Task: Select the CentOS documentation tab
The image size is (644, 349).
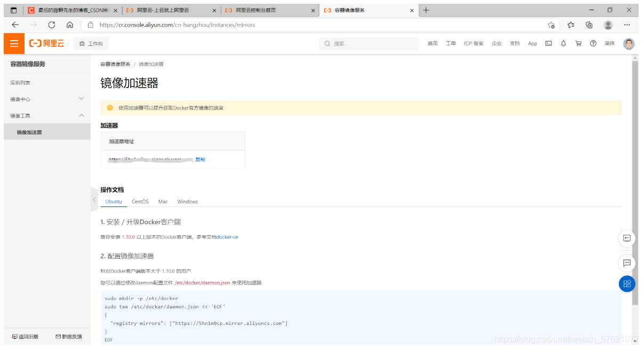Action: pyautogui.click(x=140, y=202)
